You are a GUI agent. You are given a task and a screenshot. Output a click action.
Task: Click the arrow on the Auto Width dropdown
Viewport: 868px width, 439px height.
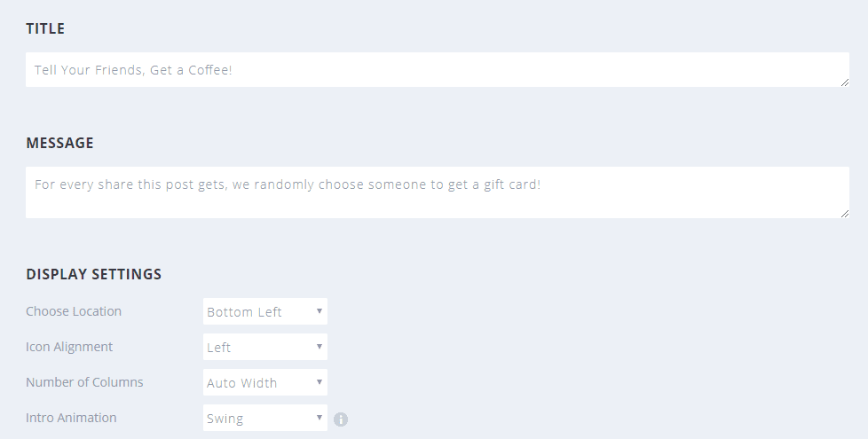(320, 382)
